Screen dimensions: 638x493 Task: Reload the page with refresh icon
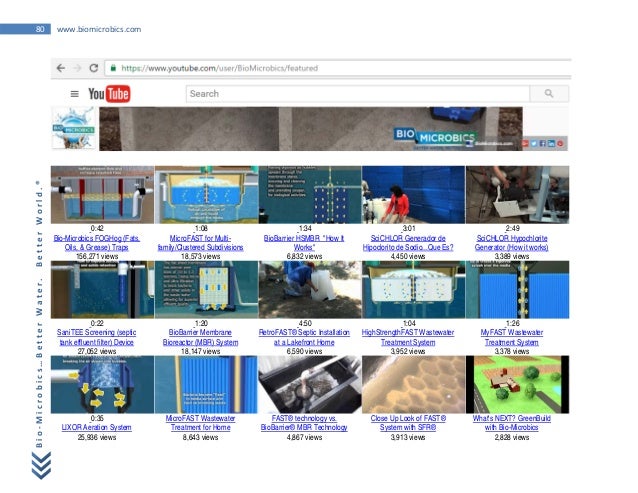click(94, 68)
